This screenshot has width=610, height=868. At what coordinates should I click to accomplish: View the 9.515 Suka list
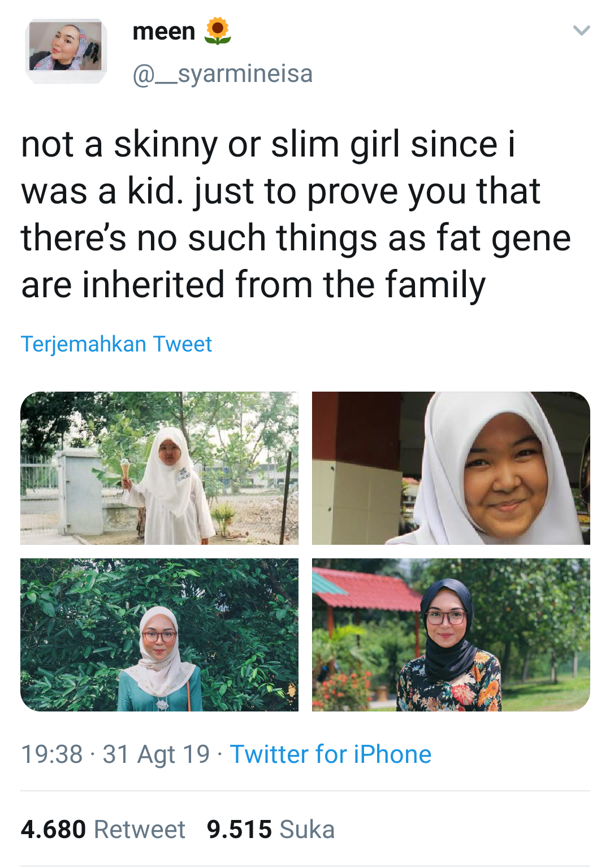[271, 829]
